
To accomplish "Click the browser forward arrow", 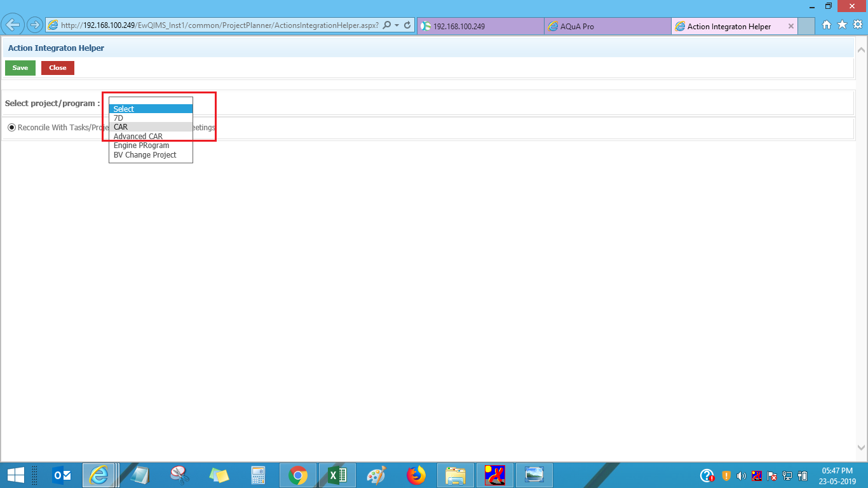I will click(34, 25).
